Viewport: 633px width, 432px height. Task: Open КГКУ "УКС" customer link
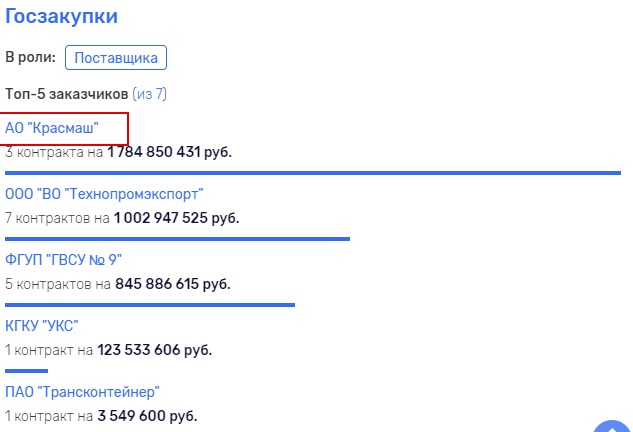click(x=42, y=325)
